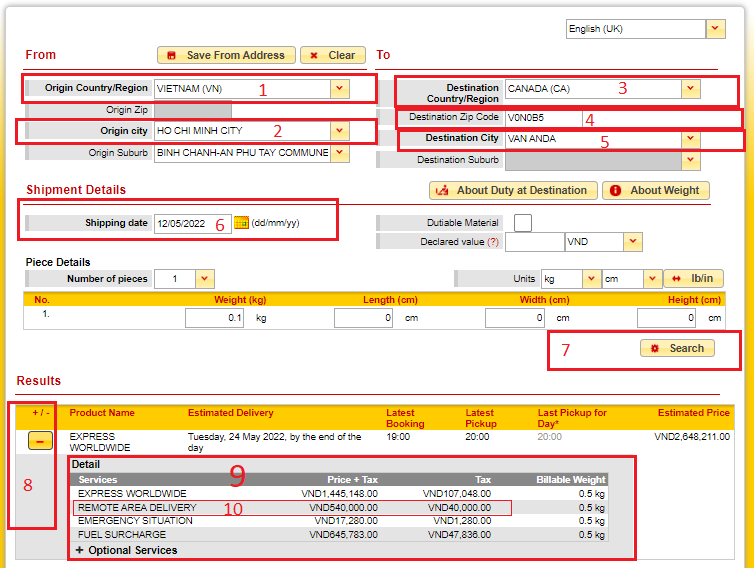
Task: Click the Clear button
Action: click(x=333, y=55)
